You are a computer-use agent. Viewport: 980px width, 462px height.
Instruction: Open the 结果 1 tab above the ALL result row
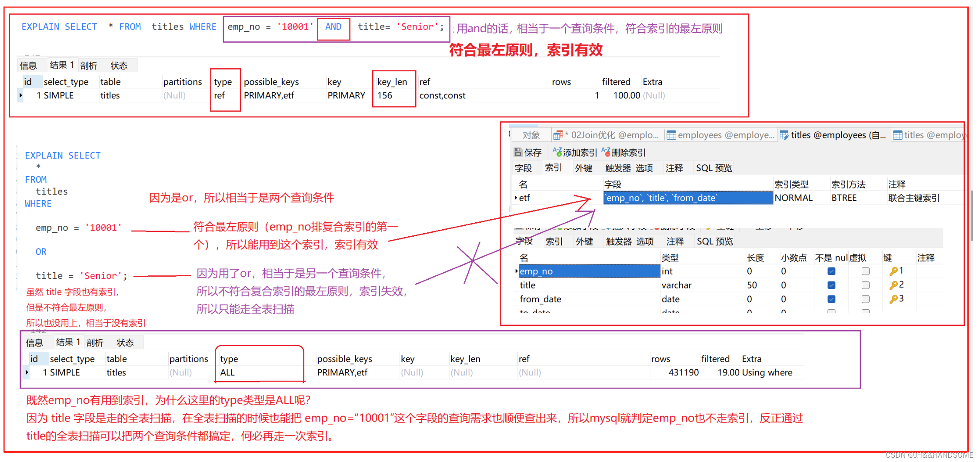click(x=68, y=342)
